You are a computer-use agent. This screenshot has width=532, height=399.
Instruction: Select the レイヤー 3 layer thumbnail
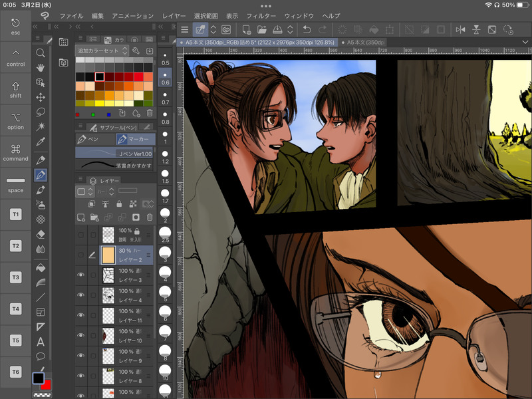pyautogui.click(x=108, y=275)
